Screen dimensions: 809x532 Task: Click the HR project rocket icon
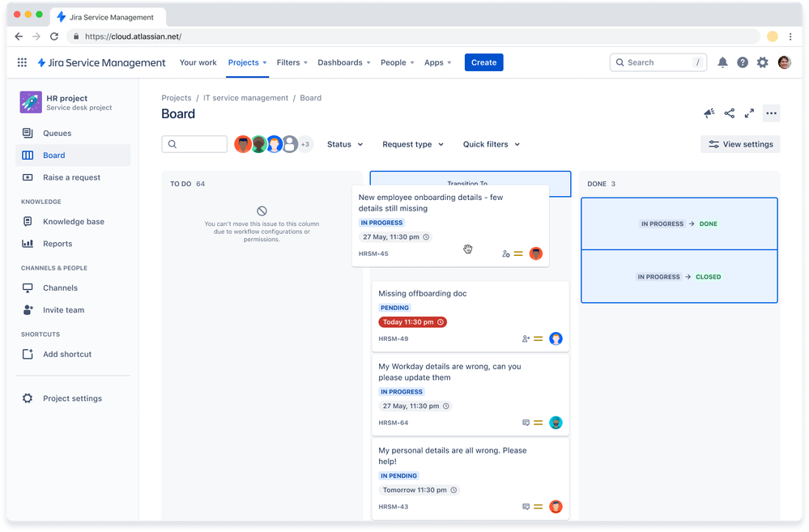click(31, 102)
